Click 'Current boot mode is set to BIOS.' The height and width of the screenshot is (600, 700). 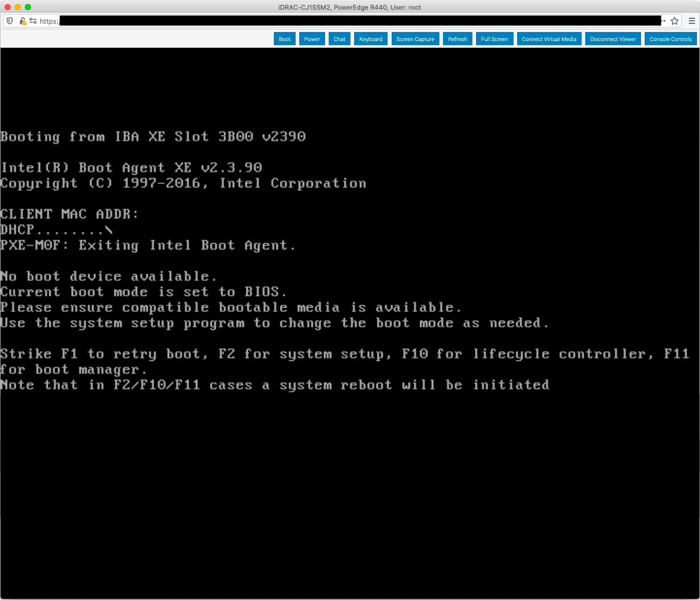pyautogui.click(x=143, y=292)
